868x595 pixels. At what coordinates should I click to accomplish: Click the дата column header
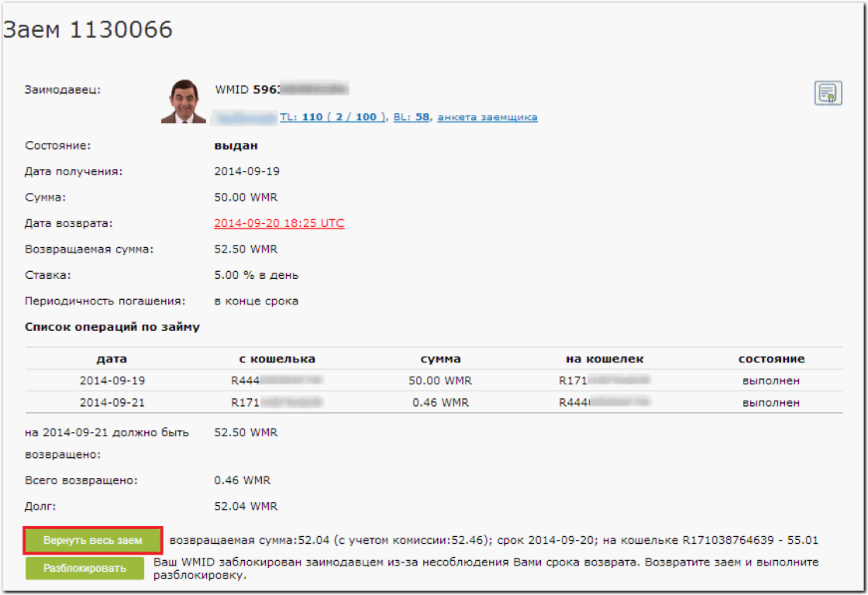coord(112,359)
